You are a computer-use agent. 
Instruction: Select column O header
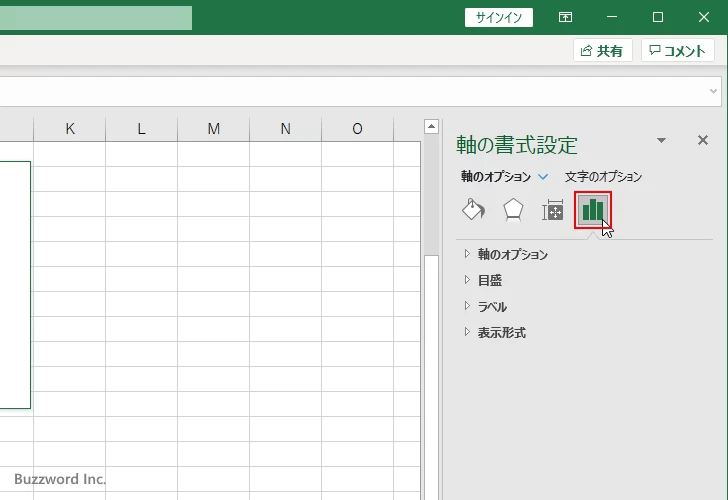357,129
